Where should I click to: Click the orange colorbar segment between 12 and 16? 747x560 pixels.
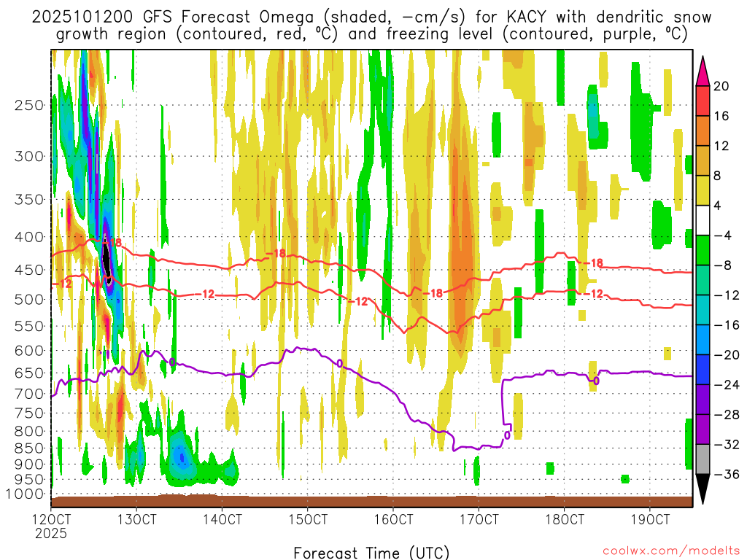(x=703, y=131)
